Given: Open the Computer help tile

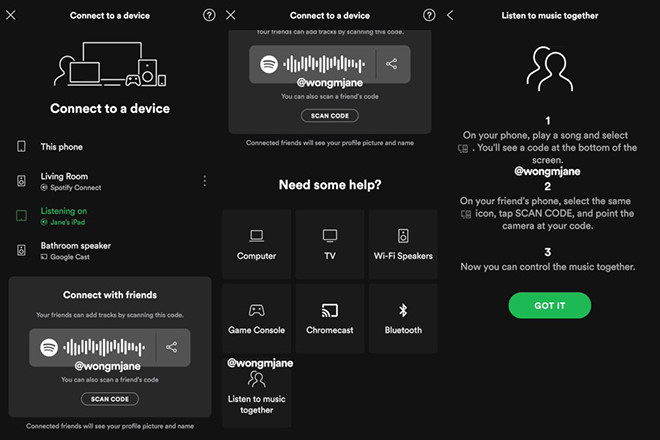Looking at the screenshot, I should pos(257,244).
